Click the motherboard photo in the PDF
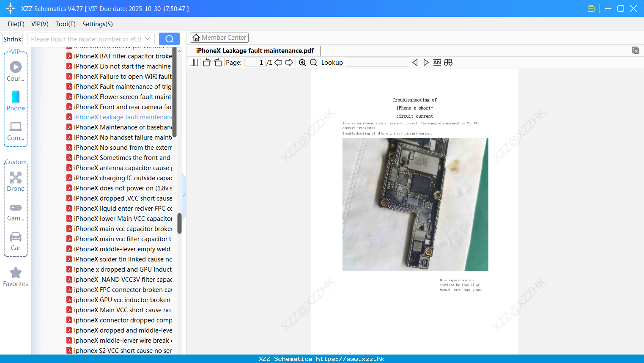 pos(415,204)
